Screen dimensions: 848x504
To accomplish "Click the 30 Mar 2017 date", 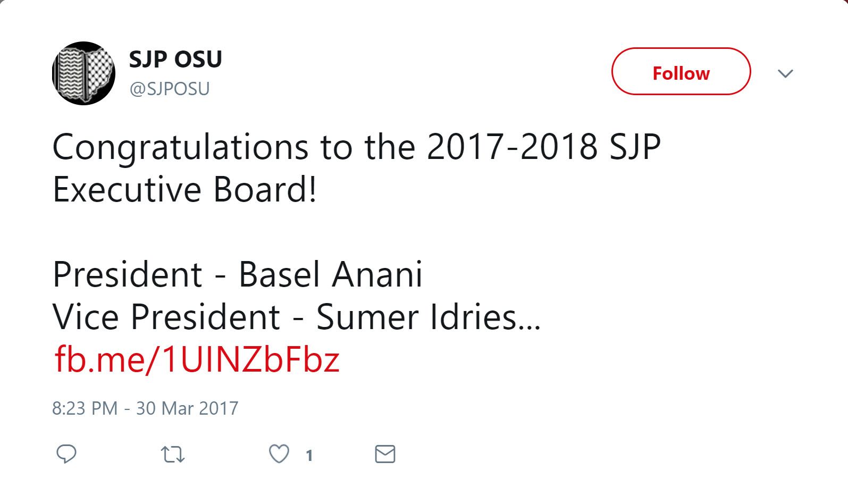I will coord(187,408).
